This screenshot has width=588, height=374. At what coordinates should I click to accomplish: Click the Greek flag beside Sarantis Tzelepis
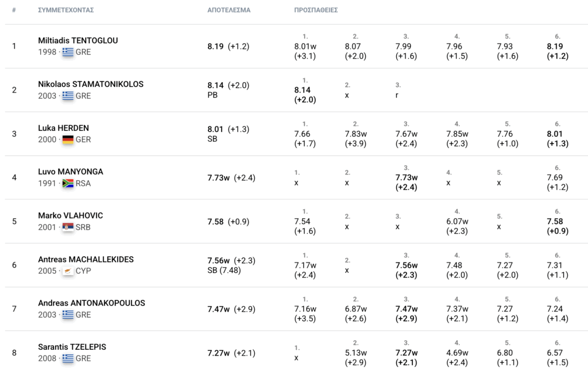tap(68, 358)
